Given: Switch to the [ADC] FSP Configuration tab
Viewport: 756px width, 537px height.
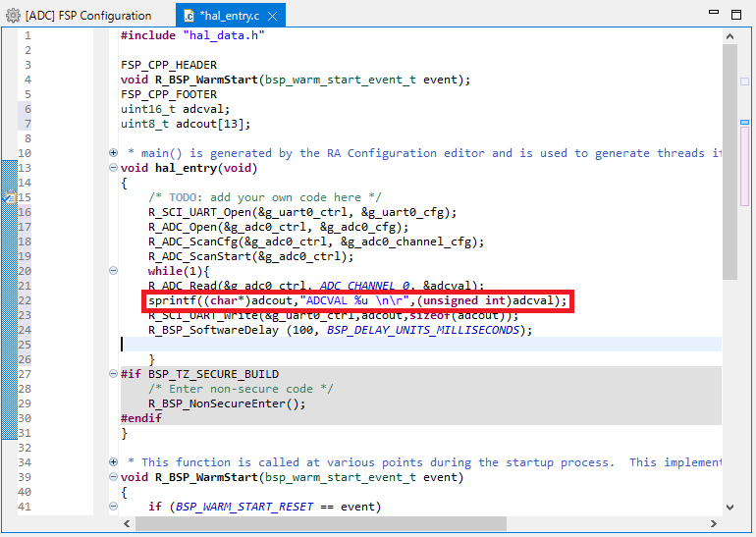Looking at the screenshot, I should pyautogui.click(x=79, y=16).
